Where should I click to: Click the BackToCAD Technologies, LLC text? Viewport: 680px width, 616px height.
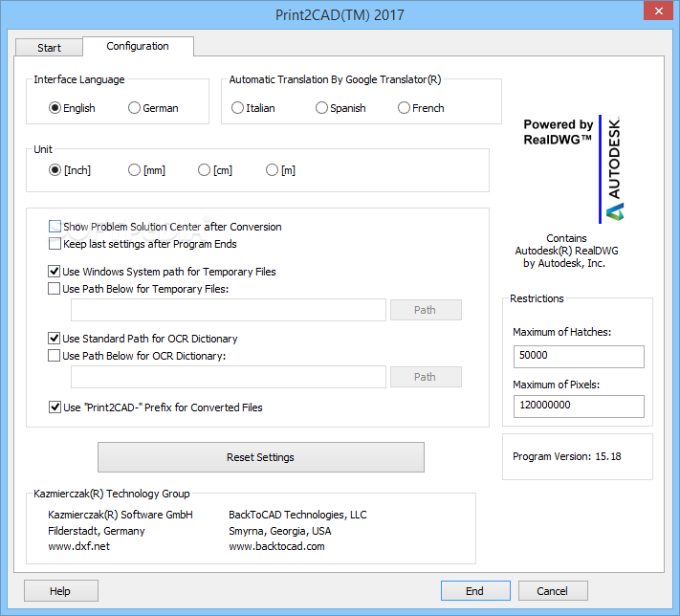point(297,515)
